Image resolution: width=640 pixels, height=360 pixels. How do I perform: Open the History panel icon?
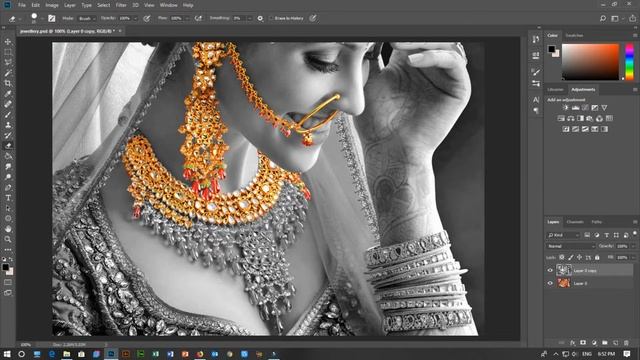(x=536, y=39)
